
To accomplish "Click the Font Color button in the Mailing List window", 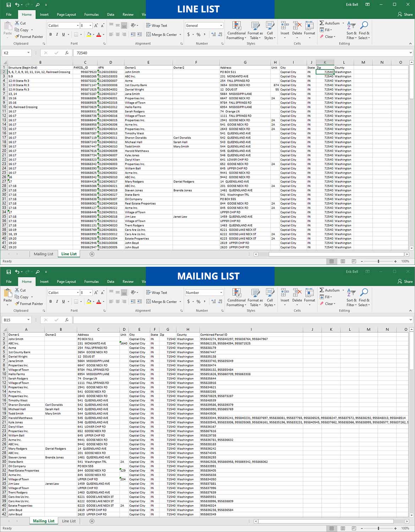I will tap(99, 301).
